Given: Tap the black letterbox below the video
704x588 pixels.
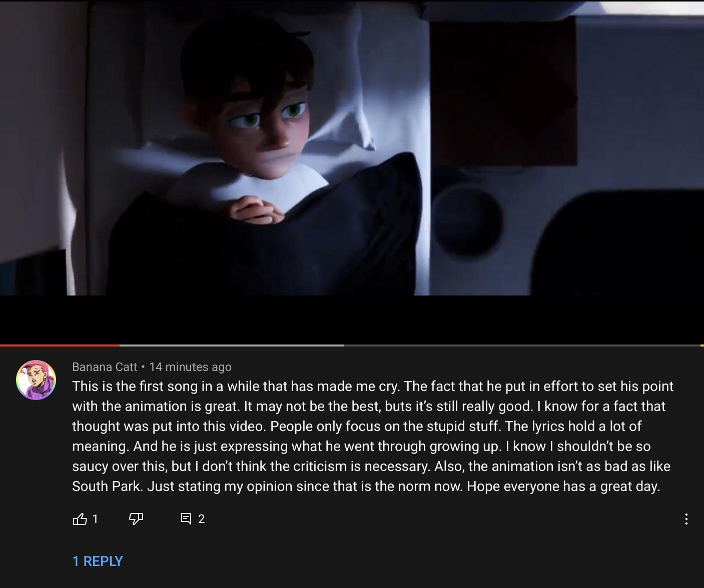Looking at the screenshot, I should point(352,319).
